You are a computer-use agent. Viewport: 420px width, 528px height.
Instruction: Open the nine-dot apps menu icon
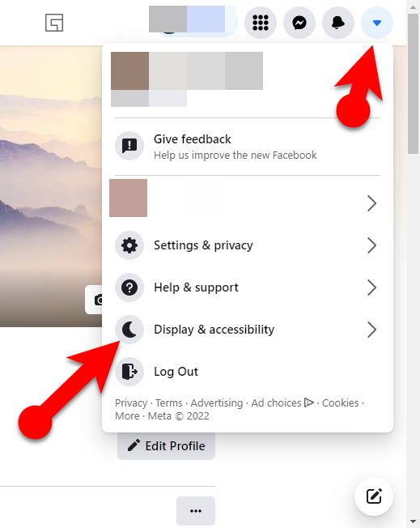pos(260,23)
